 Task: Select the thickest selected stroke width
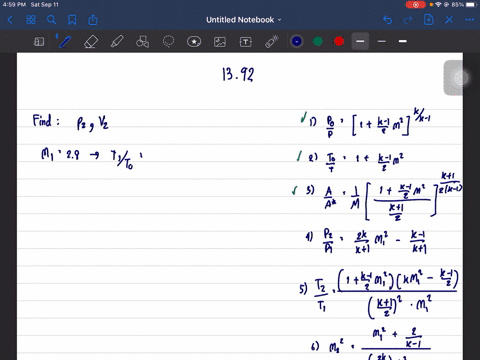click(x=360, y=41)
